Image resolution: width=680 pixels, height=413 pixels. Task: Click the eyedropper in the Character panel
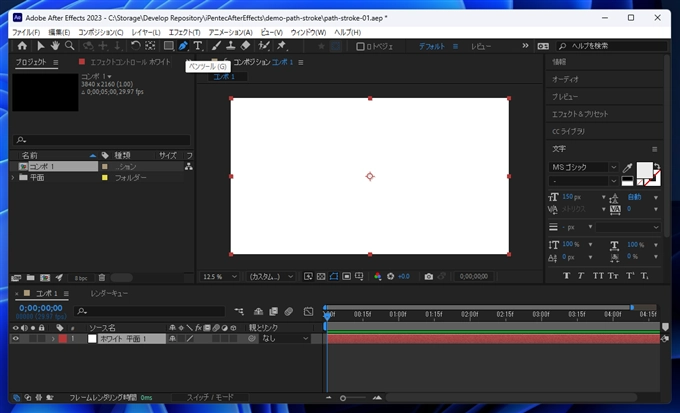(x=628, y=168)
